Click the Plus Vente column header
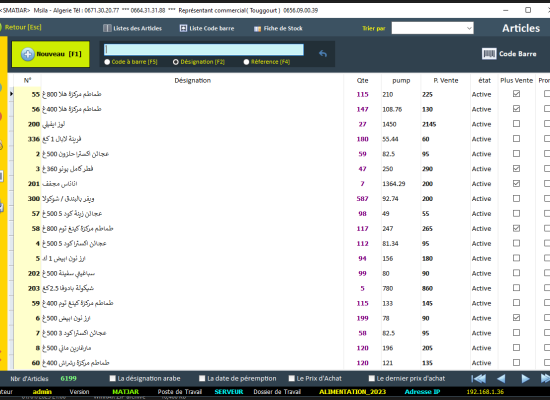 click(516, 80)
